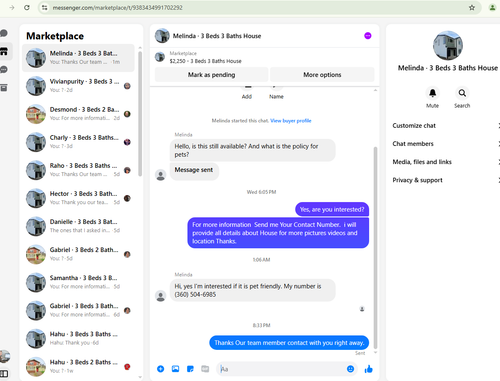Bookmark this page with the star icon
The width and height of the screenshot is (500, 381).
472,7
